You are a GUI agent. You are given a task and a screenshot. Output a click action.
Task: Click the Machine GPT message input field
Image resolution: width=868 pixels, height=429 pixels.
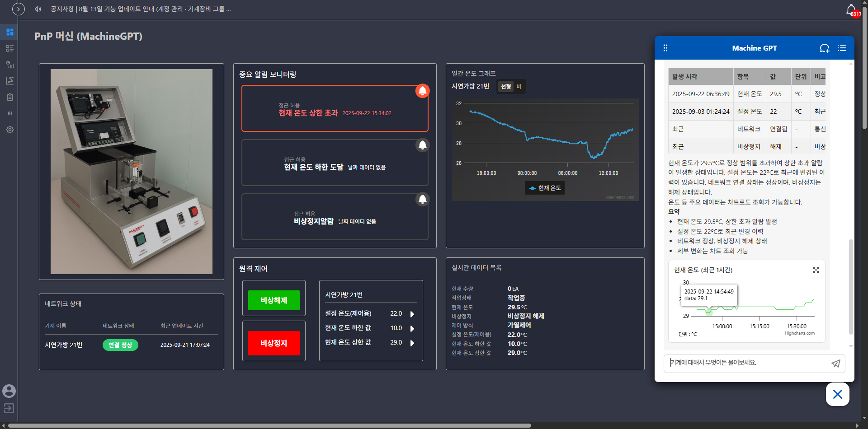(x=746, y=363)
